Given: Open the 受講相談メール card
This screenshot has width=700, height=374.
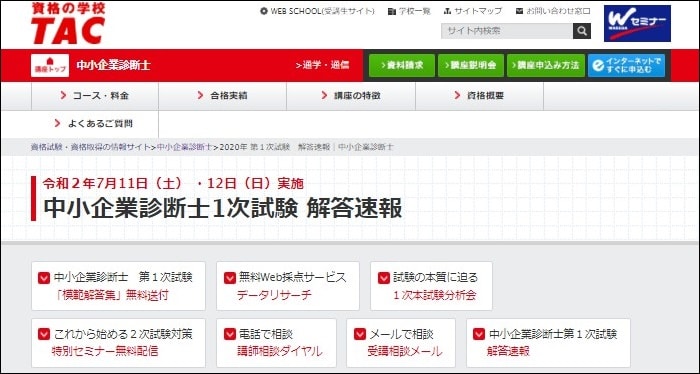Looking at the screenshot, I should 401,343.
